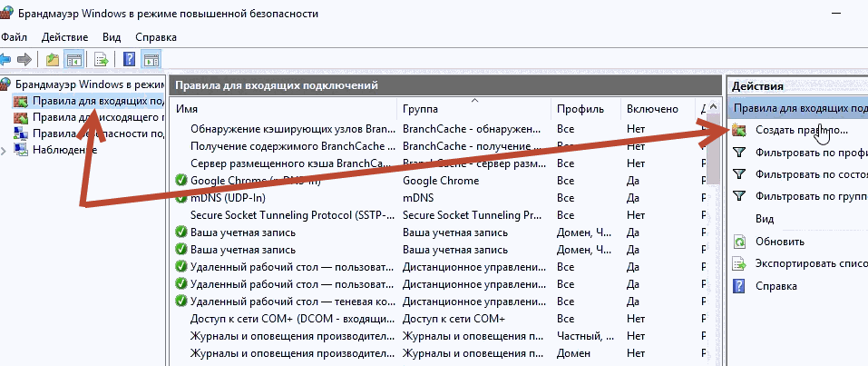Click the rules list scrollbar up arrow
The image size is (868, 366).
714,106
